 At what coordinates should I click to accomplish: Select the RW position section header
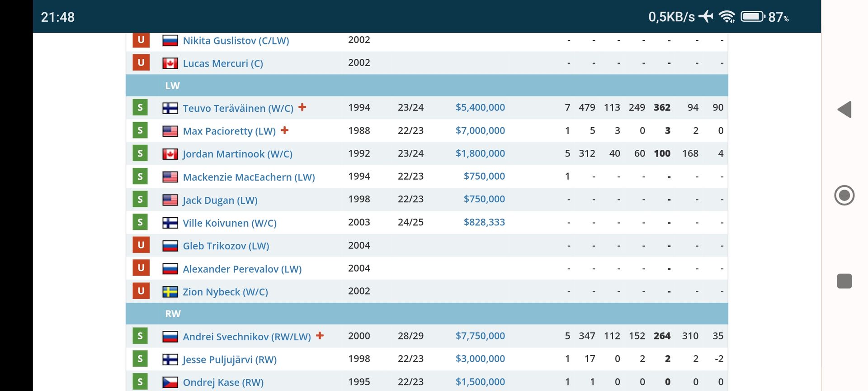(173, 314)
